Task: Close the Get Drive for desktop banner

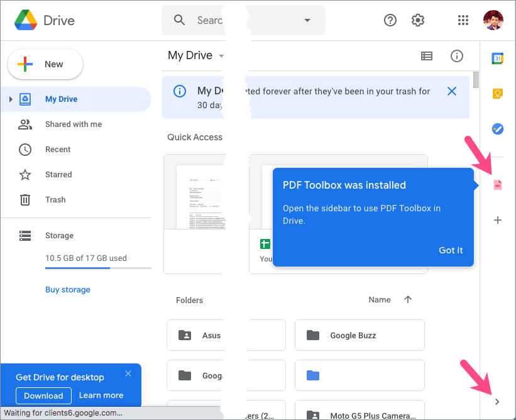Action: point(128,373)
